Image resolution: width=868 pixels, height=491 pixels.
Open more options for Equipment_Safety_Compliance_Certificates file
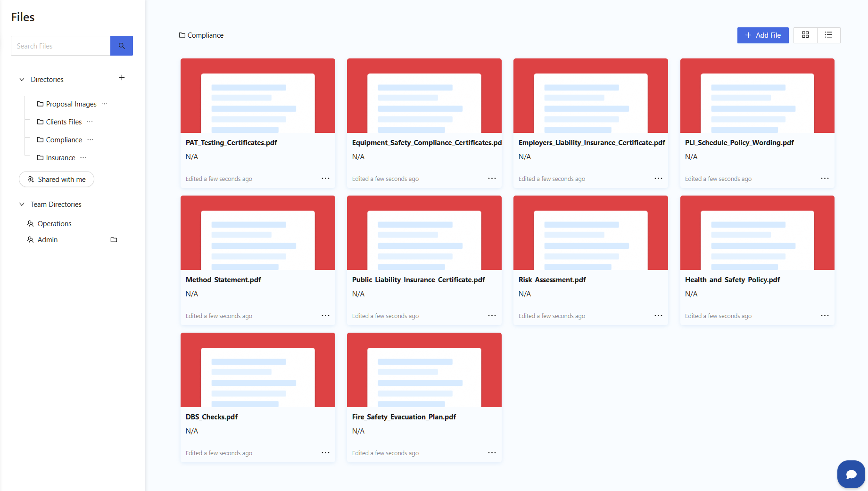[x=492, y=179]
